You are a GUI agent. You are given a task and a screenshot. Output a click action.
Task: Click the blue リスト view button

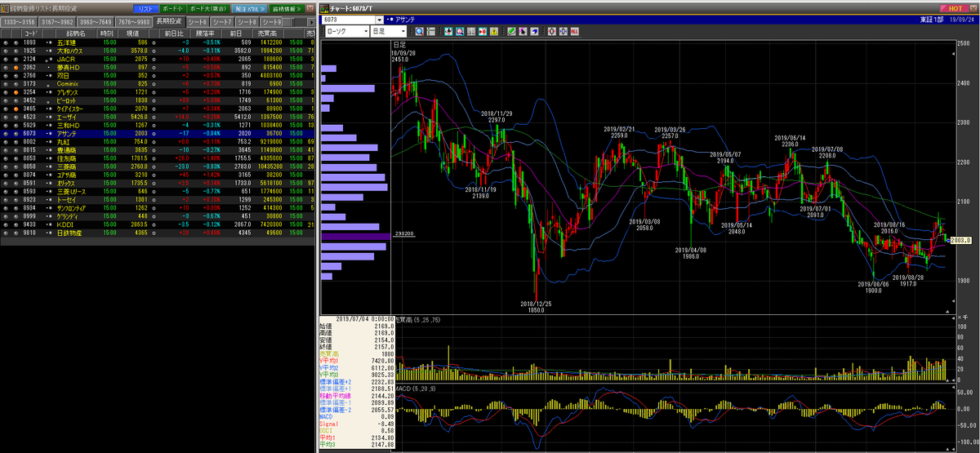pos(145,8)
